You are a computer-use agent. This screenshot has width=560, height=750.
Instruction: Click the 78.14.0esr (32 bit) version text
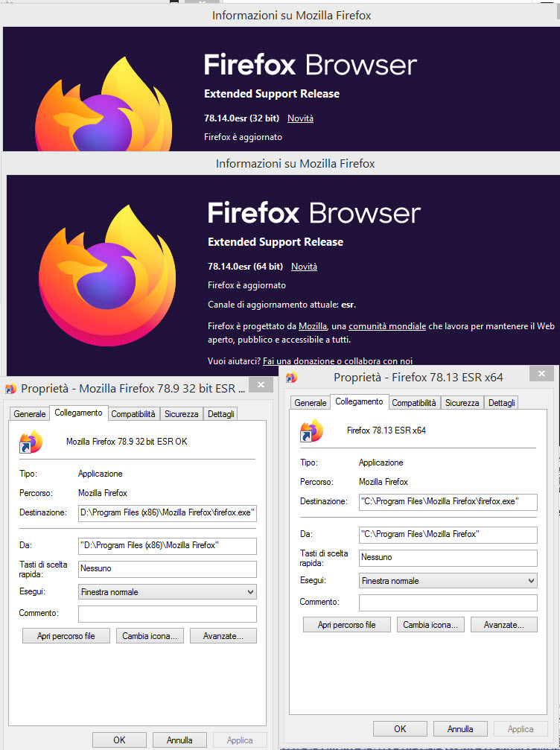241,118
